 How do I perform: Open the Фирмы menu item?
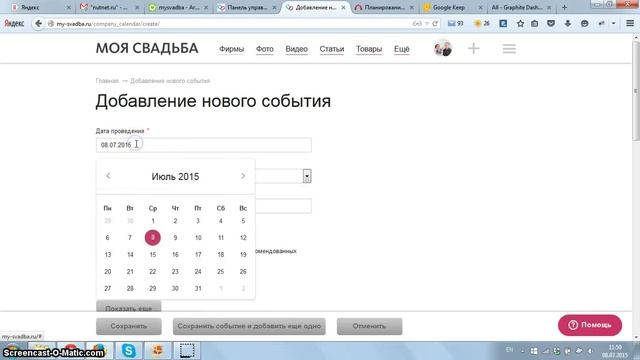[231, 49]
